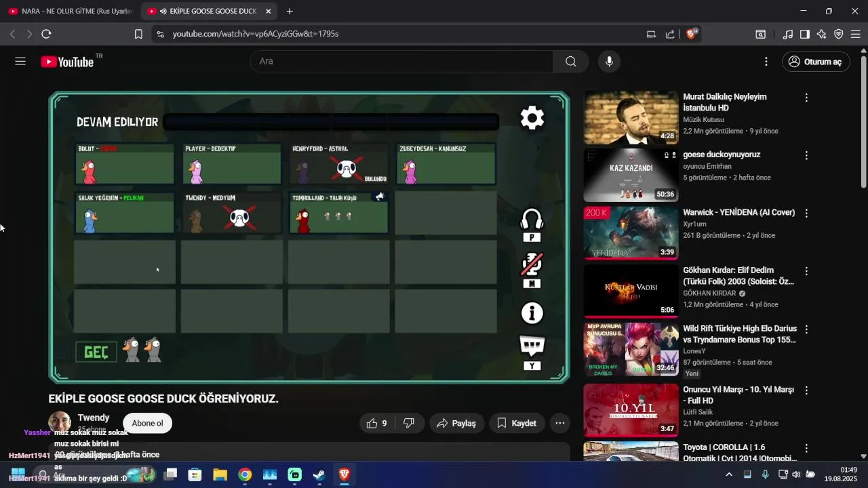Open more actions ellipsis beside Kaydet
This screenshot has width=868, height=488.
click(x=559, y=423)
